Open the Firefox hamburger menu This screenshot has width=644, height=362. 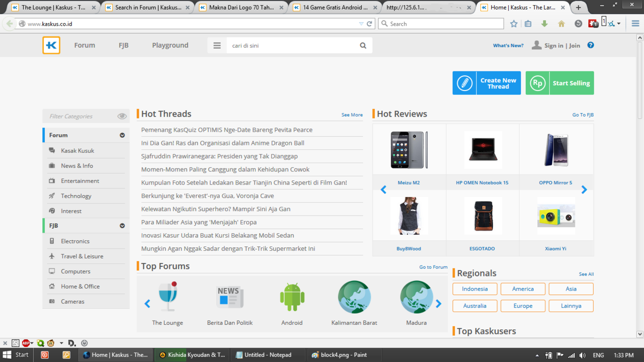pyautogui.click(x=635, y=24)
